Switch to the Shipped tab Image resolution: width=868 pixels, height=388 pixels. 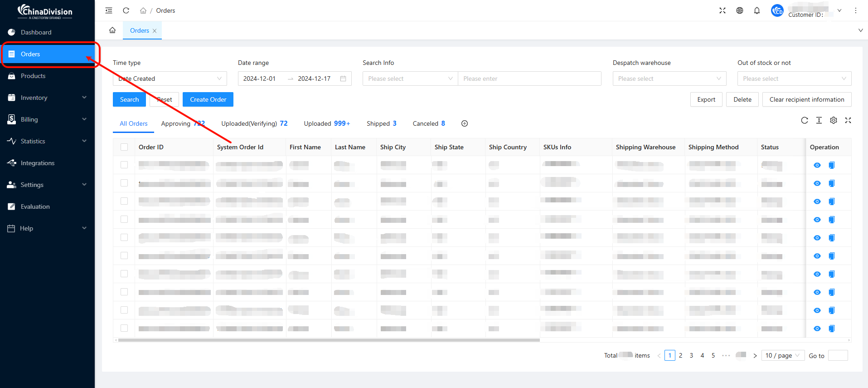tap(381, 123)
